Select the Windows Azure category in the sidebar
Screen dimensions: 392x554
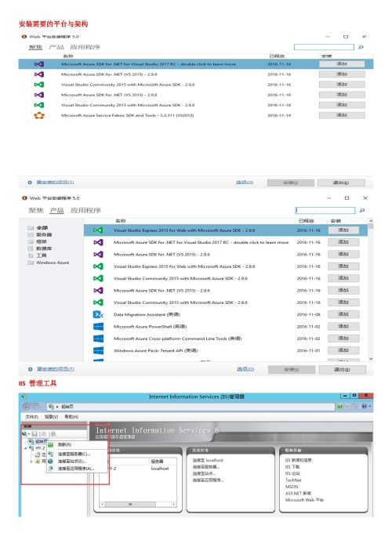[53, 263]
